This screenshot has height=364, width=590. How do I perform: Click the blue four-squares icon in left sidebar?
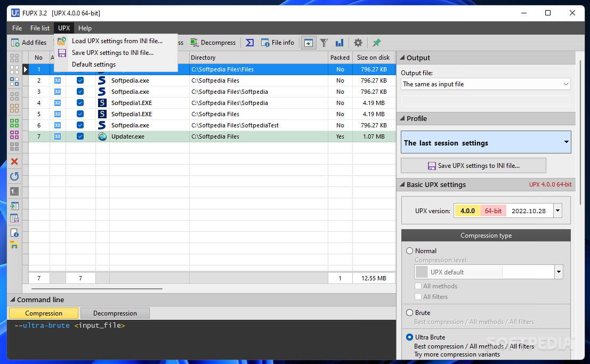click(x=14, y=82)
